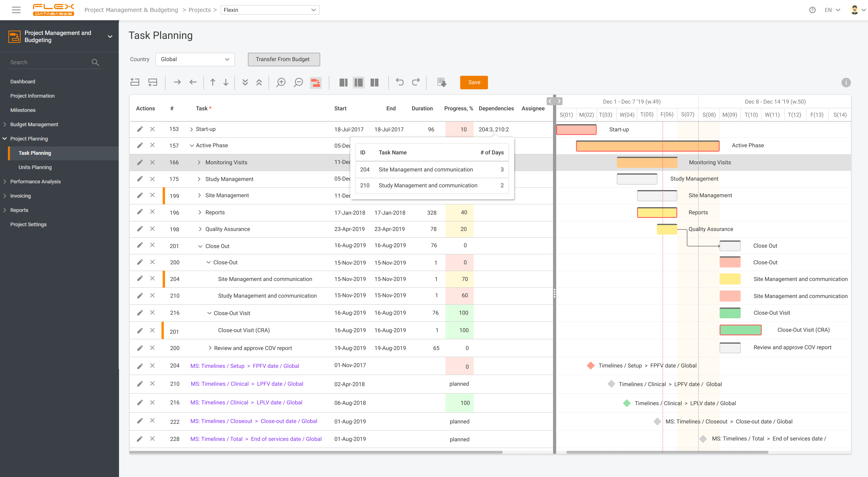Delete the Quality Assurance row
Viewport: 868px width, 477px height.
[152, 229]
